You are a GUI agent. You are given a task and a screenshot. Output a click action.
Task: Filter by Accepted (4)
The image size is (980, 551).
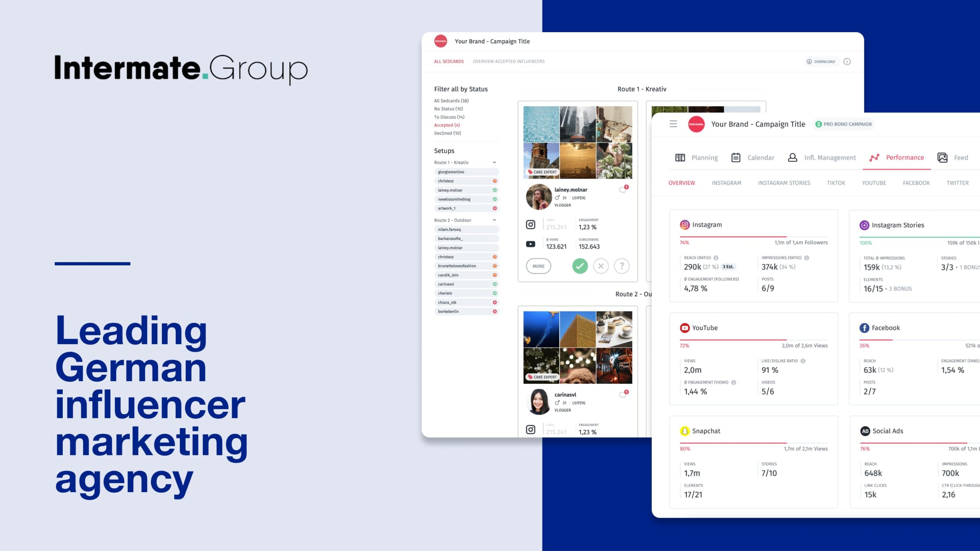coord(447,125)
